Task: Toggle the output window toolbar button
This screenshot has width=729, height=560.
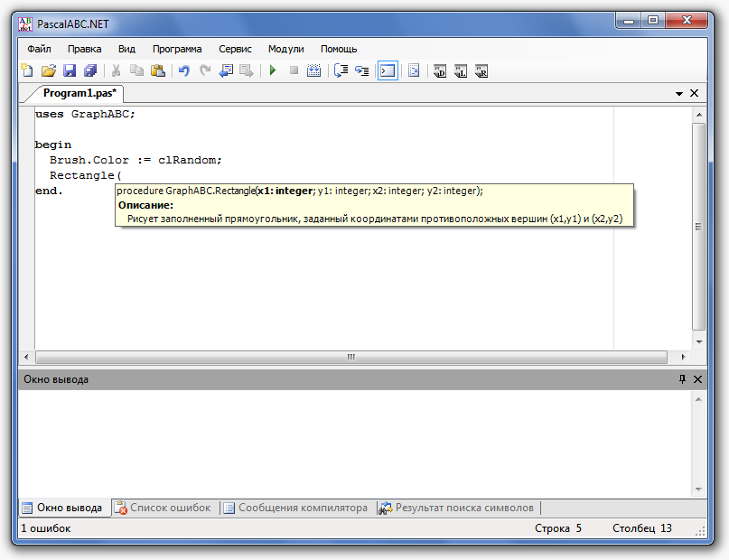Action: click(388, 70)
